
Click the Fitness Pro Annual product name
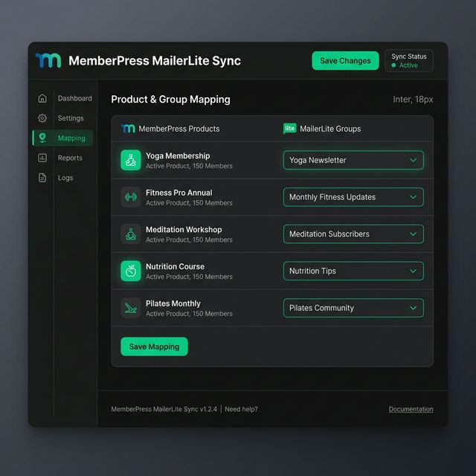point(179,193)
